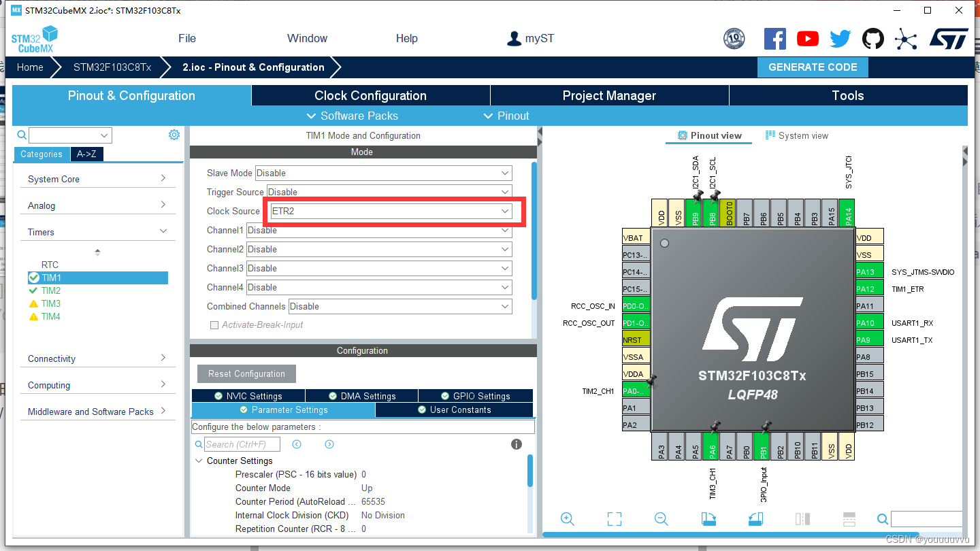
Task: Switch to the Clock Configuration tab
Action: pos(371,95)
